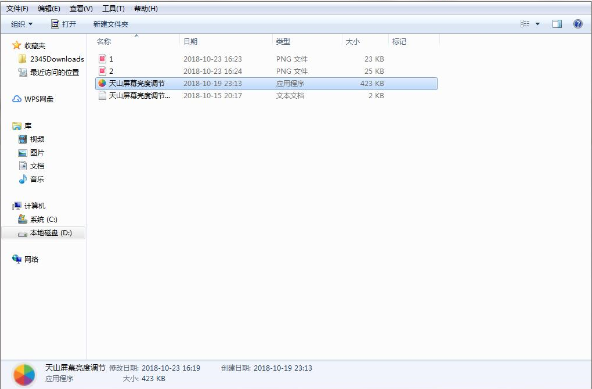
Task: Click the date 2018-10-15 20:17
Action: [213, 96]
